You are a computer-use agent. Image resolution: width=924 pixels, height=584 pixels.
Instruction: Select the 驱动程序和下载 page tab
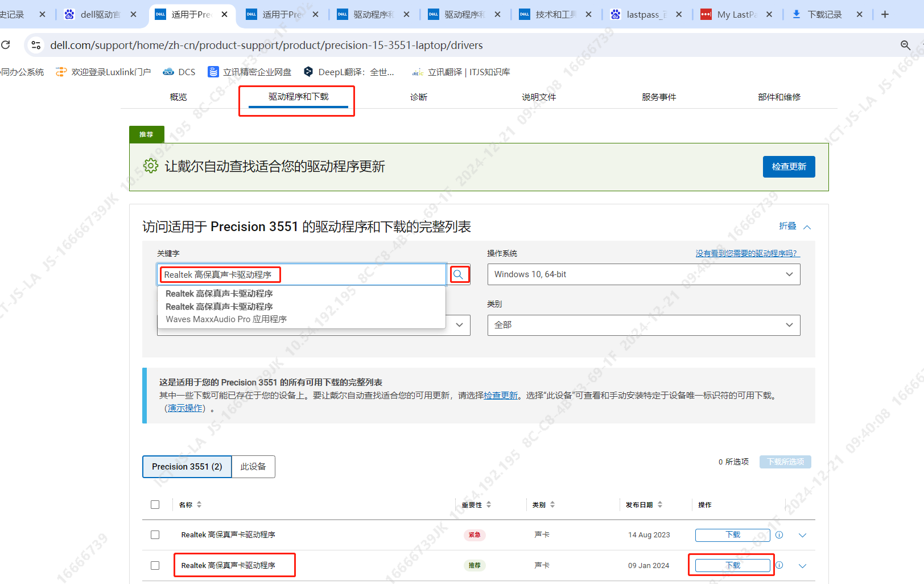pyautogui.click(x=298, y=97)
